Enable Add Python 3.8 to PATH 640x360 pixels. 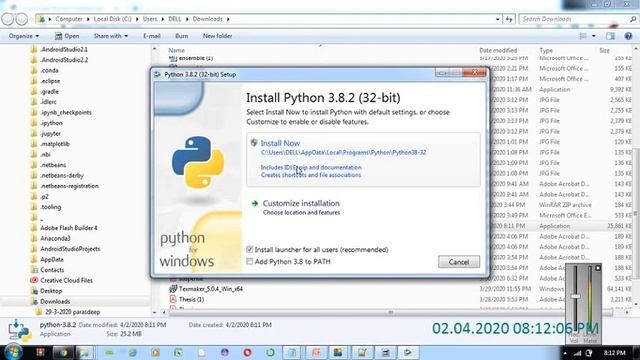coord(250,262)
